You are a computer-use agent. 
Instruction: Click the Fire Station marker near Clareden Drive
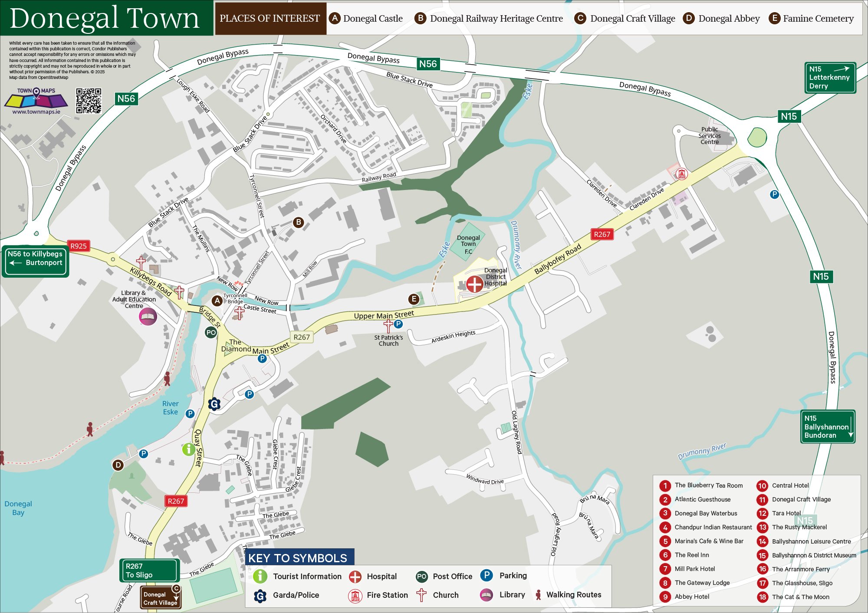pyautogui.click(x=682, y=174)
